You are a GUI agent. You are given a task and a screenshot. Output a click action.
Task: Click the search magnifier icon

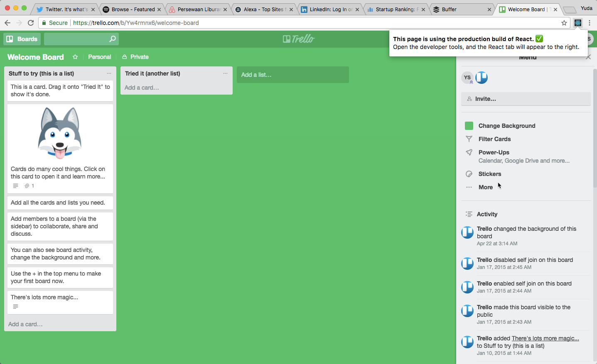coord(112,39)
